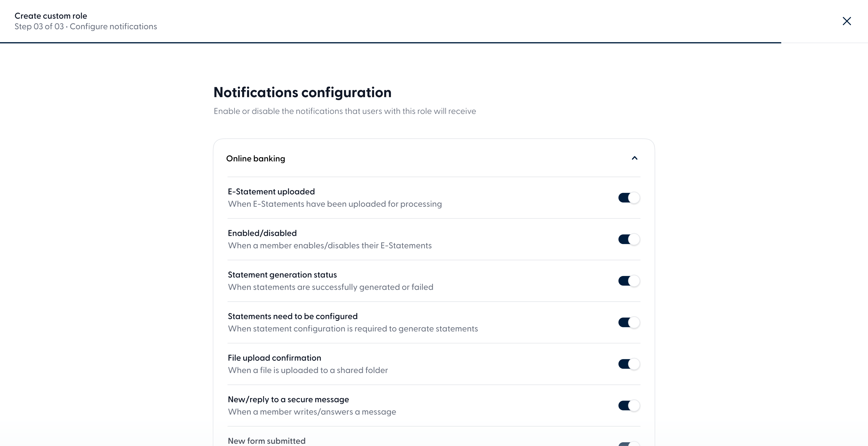This screenshot has width=868, height=446.
Task: Toggle Statement generation status notification off
Action: (x=629, y=281)
